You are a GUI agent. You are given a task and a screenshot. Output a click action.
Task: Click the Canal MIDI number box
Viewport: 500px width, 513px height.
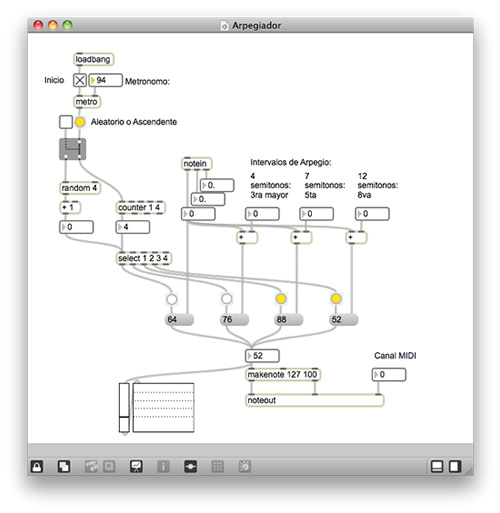pyautogui.click(x=389, y=375)
